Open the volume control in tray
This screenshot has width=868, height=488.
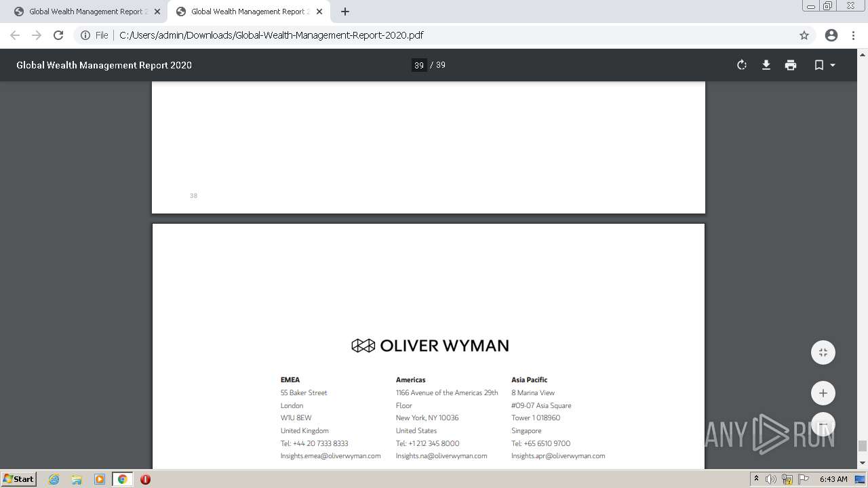(771, 479)
